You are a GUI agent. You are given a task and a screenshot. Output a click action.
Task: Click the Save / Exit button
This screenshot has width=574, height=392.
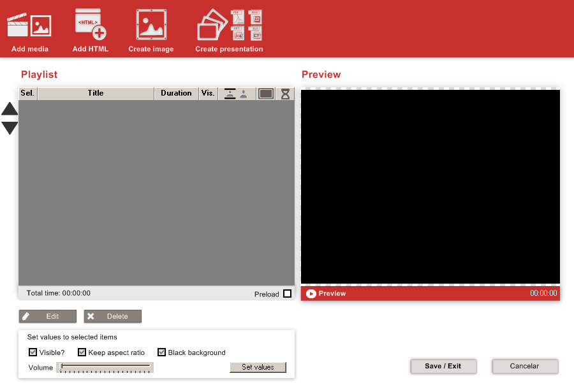[443, 367]
